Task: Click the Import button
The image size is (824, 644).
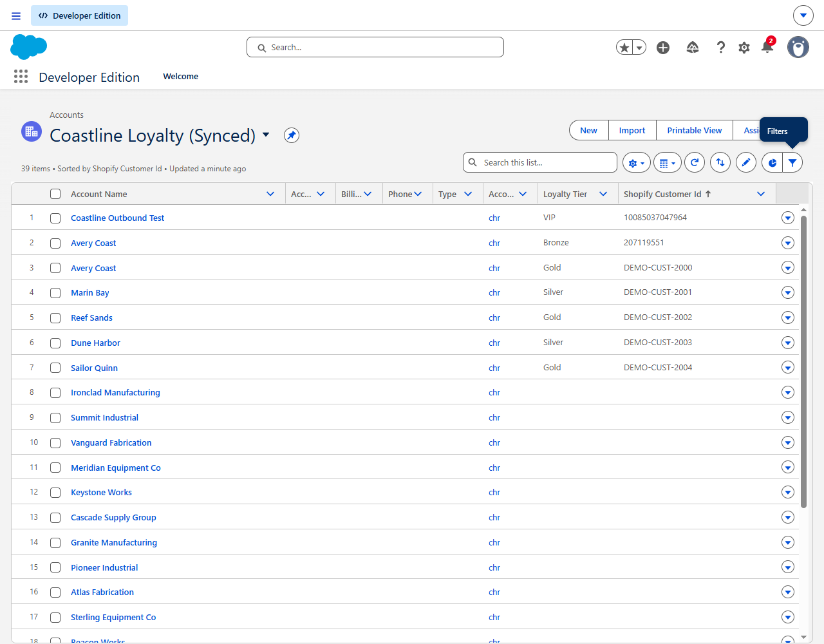Action: coord(632,130)
